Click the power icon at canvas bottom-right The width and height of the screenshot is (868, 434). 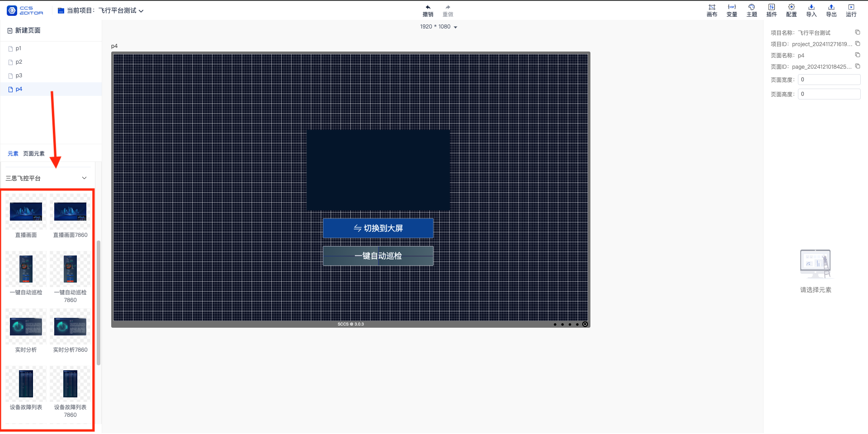585,324
